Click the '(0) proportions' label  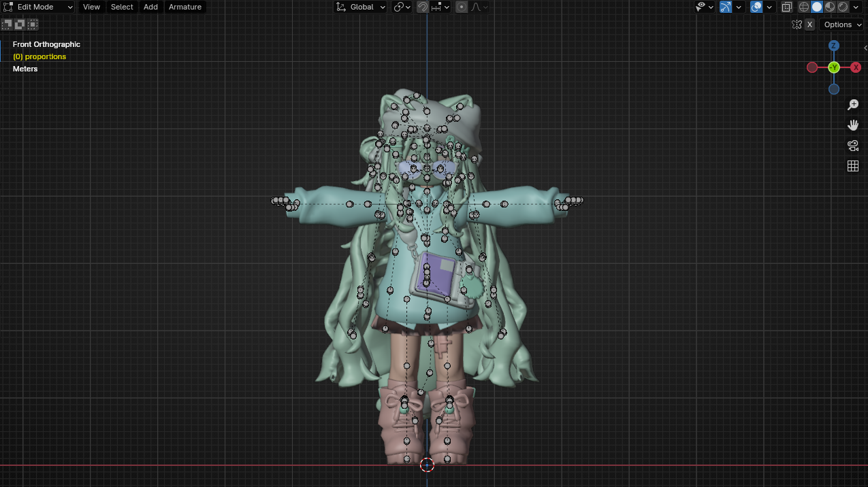pyautogui.click(x=39, y=56)
